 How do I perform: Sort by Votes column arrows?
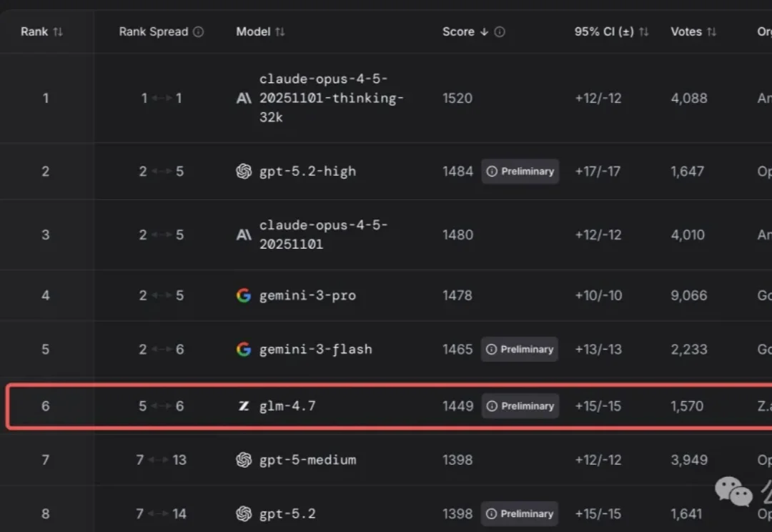[711, 31]
